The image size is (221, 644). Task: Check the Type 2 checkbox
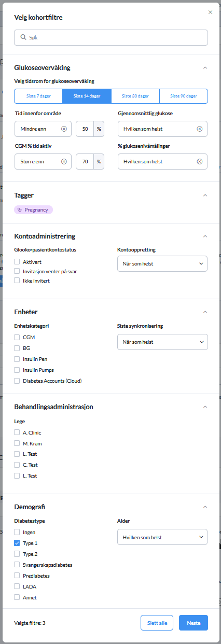pyautogui.click(x=17, y=554)
